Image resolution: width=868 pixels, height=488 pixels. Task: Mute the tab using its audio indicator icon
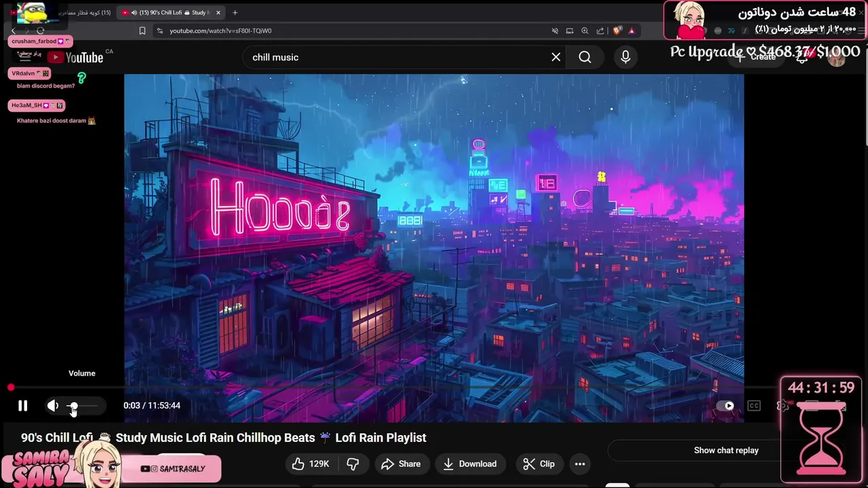134,12
